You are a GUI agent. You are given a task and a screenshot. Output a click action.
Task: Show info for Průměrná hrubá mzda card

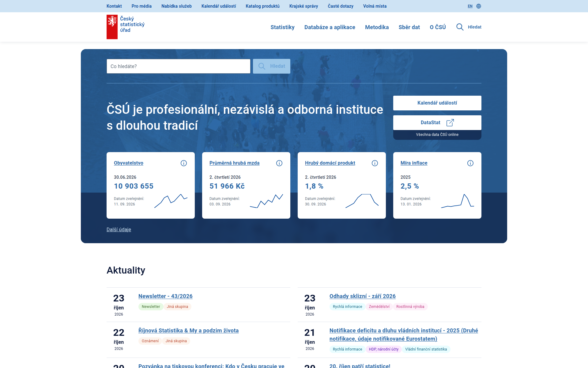click(279, 163)
